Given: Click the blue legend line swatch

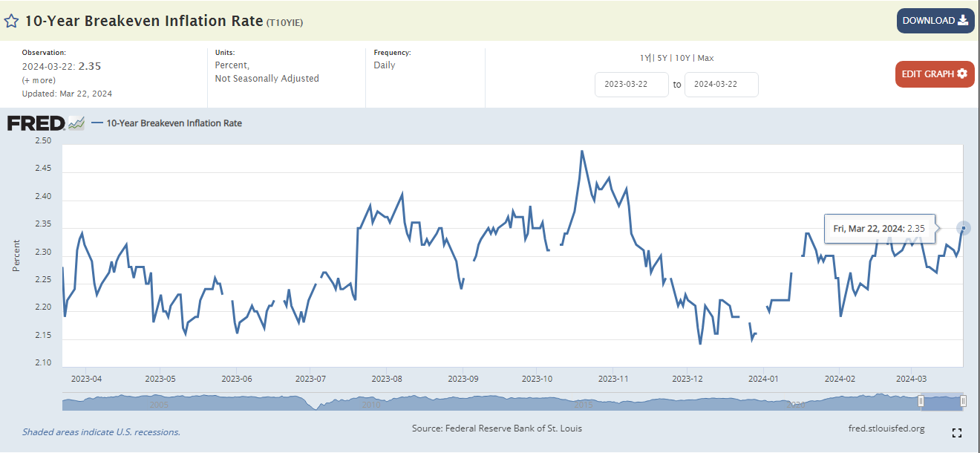Looking at the screenshot, I should point(97,123).
